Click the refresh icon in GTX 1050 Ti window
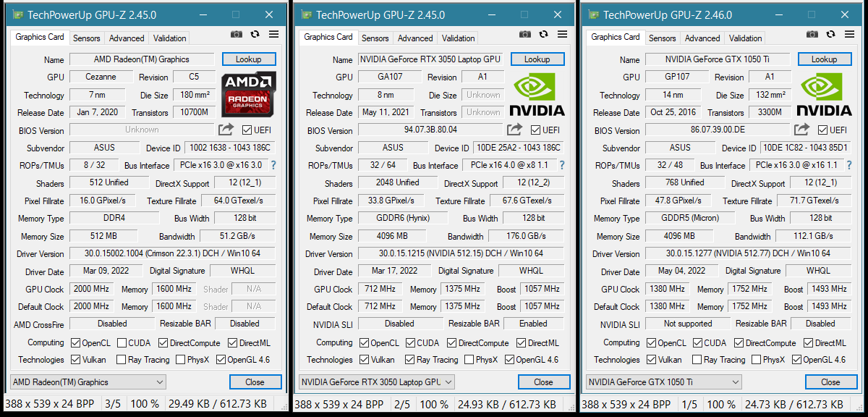 [831, 34]
